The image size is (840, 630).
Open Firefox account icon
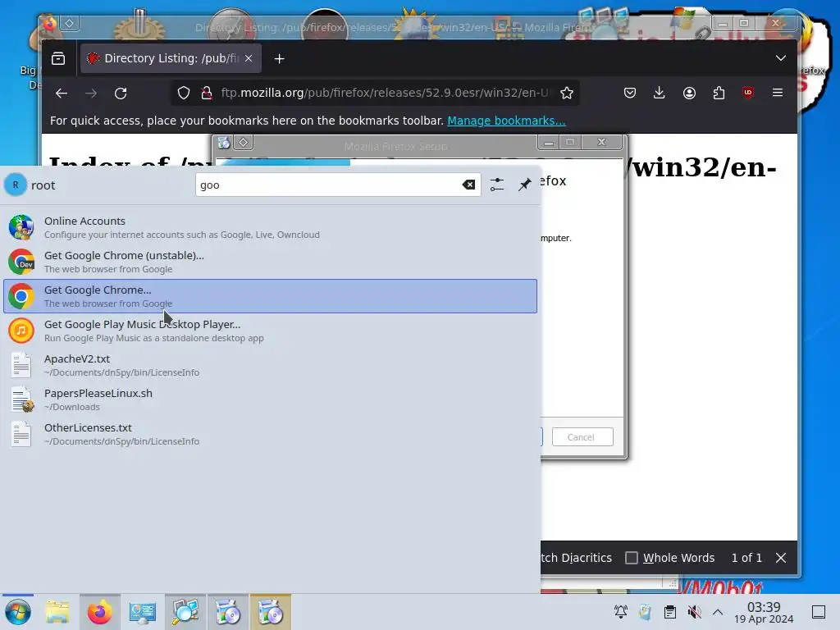click(689, 94)
